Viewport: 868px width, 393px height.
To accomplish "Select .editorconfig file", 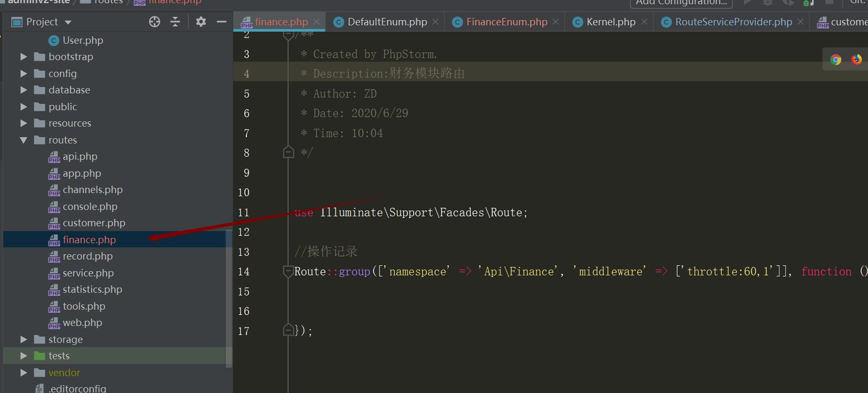I will (78, 389).
